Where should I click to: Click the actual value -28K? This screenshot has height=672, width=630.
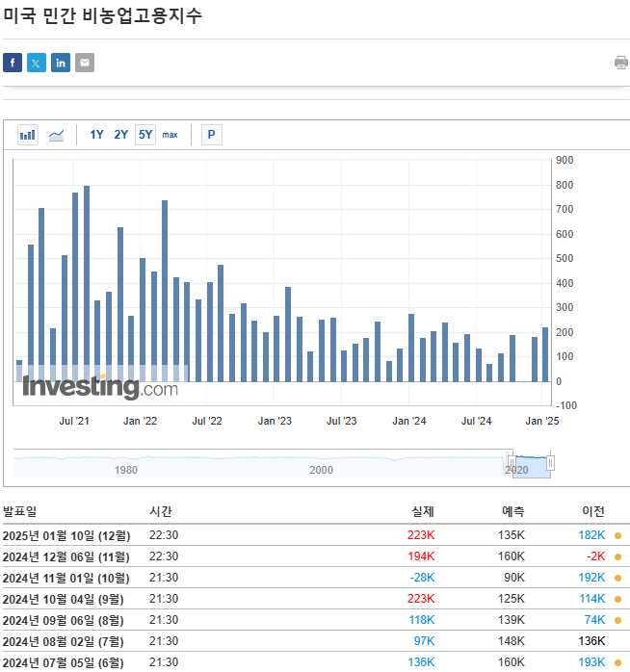[422, 578]
